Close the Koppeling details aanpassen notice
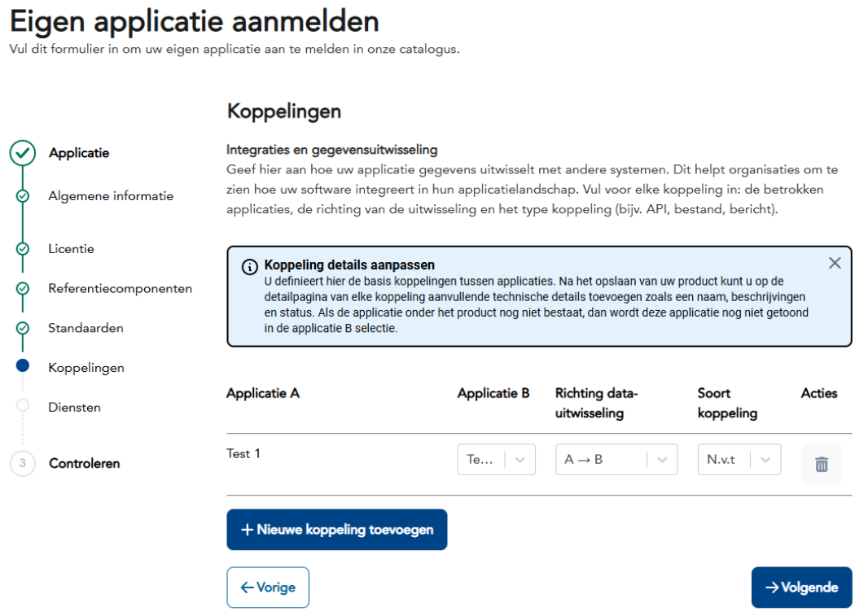868x616 pixels. tap(835, 263)
